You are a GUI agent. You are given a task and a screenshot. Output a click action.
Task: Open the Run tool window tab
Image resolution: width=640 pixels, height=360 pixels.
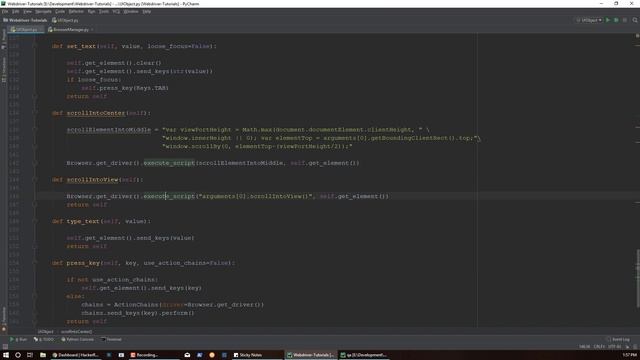pos(18,339)
